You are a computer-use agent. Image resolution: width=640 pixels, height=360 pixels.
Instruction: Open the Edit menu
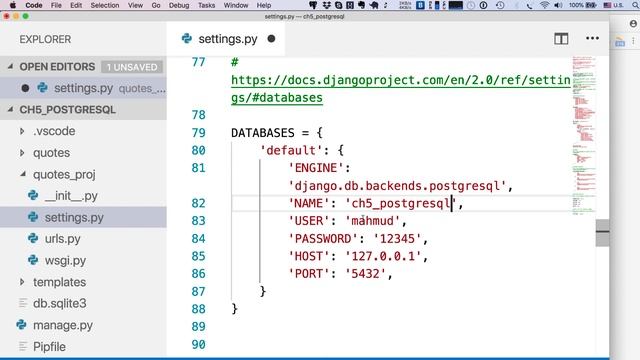(x=76, y=5)
